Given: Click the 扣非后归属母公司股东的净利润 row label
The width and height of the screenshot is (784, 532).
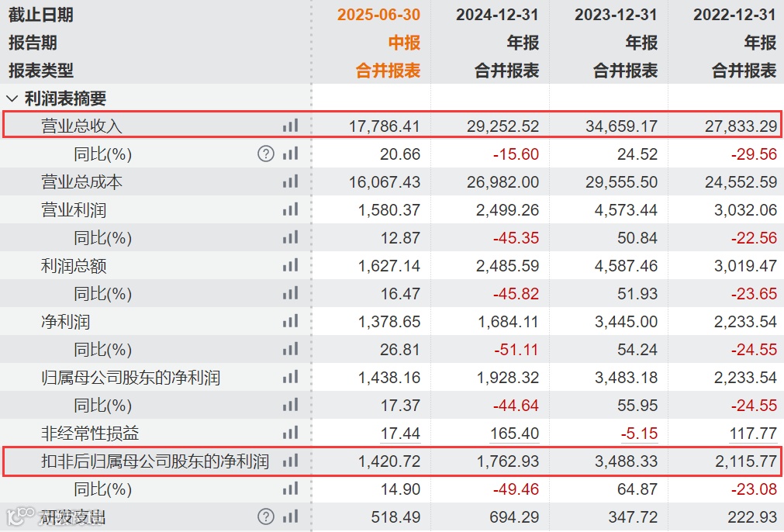Looking at the screenshot, I should (155, 461).
